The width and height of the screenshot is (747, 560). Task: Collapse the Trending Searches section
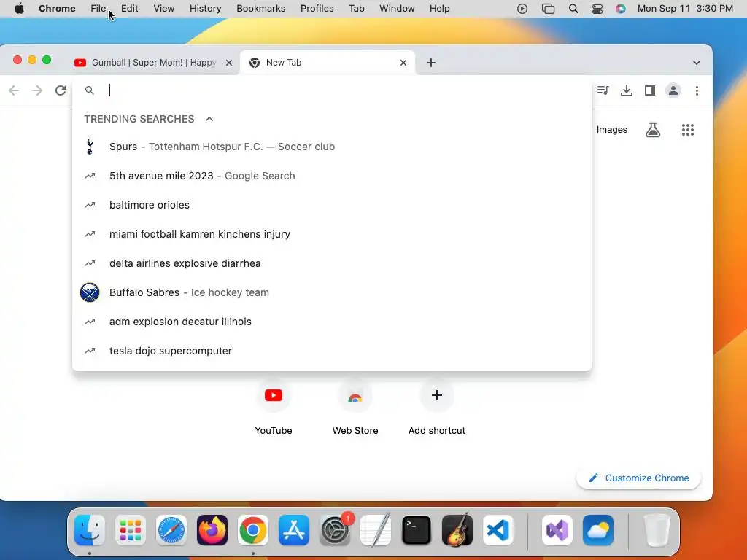coord(209,119)
